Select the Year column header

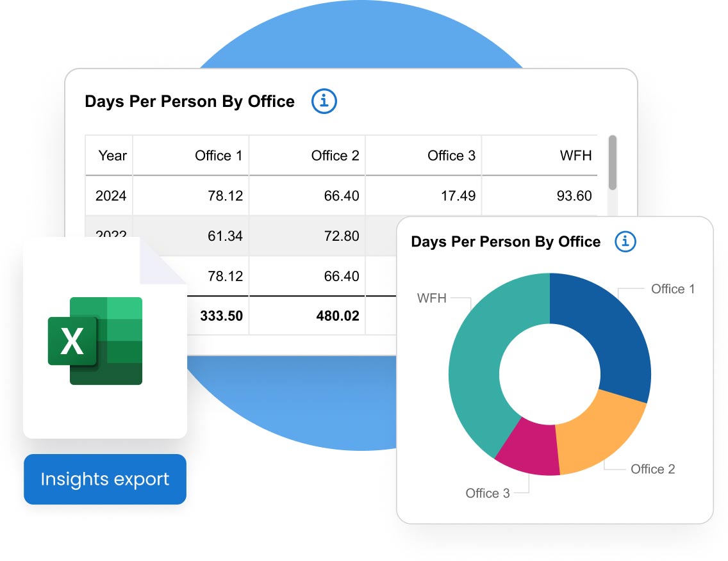pos(112,156)
